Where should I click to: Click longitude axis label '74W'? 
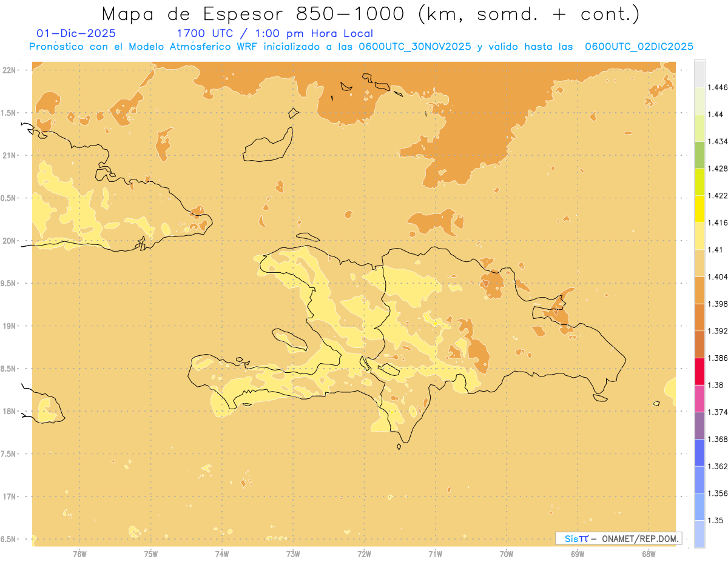(x=222, y=554)
